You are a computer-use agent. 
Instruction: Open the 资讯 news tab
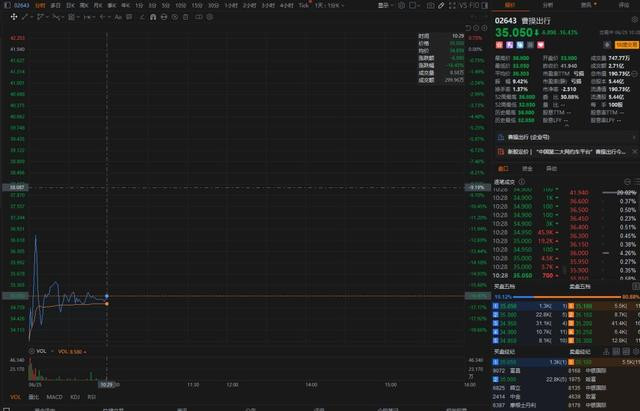[586, 5]
